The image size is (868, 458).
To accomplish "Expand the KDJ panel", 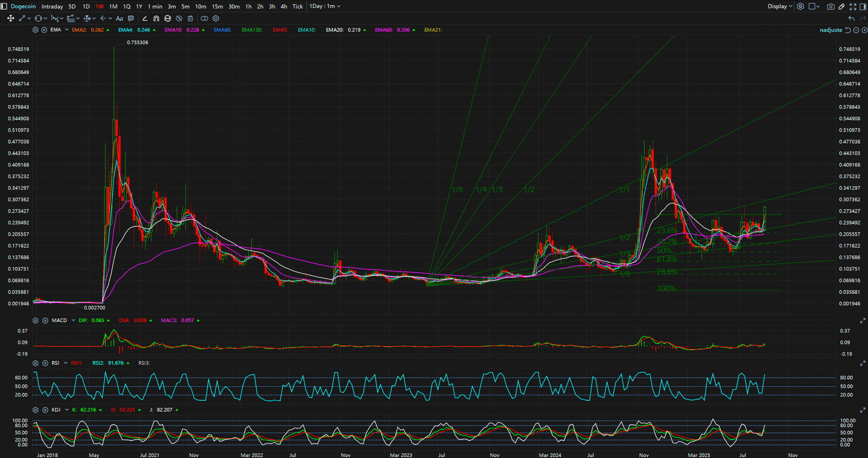I will tap(863, 410).
